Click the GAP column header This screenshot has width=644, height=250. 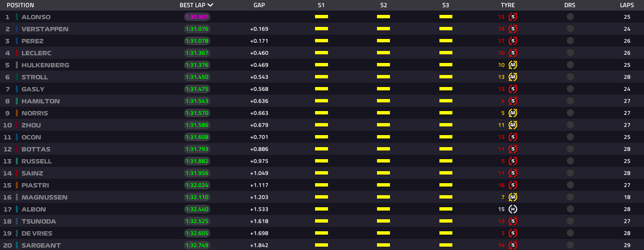click(259, 5)
